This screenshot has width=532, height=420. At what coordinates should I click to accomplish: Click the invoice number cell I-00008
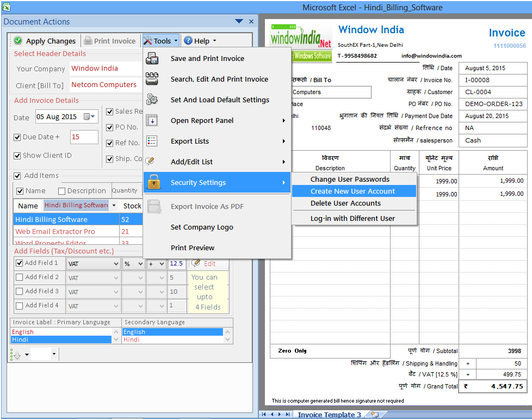pos(493,80)
